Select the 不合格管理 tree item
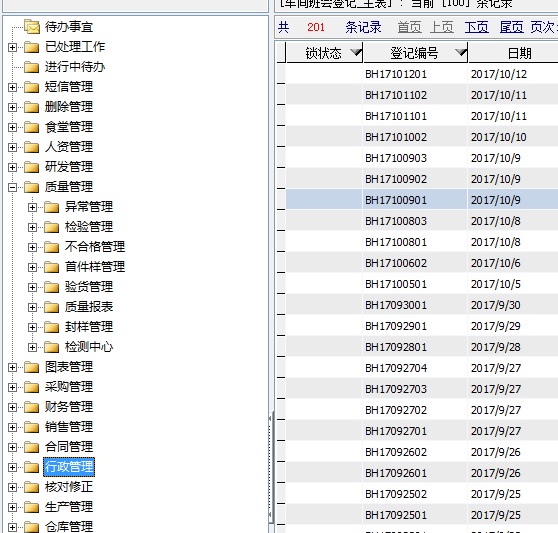This screenshot has height=533, width=558. click(95, 247)
